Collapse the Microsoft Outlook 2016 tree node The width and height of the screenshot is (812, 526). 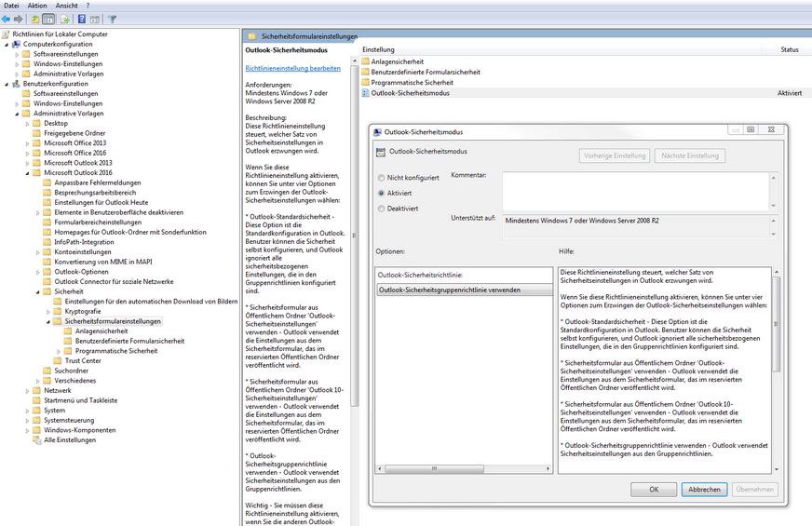(27, 173)
